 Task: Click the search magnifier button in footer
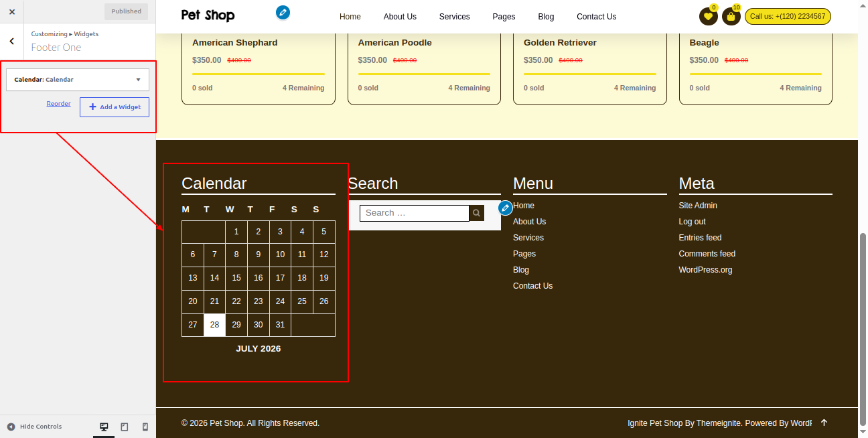(x=476, y=213)
